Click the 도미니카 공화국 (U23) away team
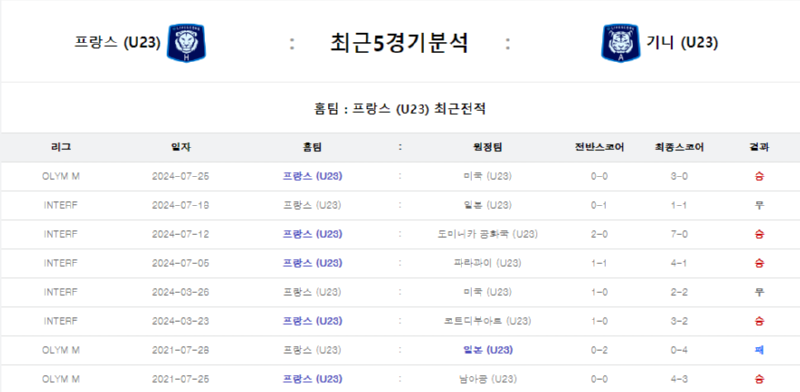 coord(487,235)
